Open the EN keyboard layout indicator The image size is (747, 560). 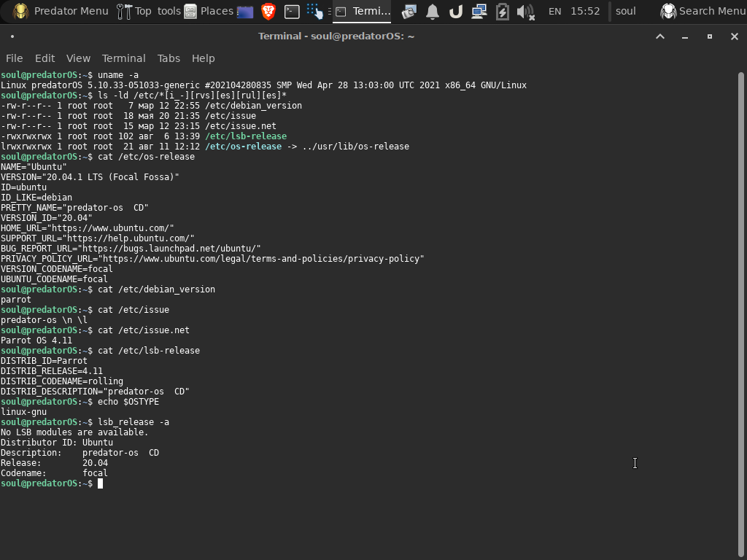[x=554, y=12]
